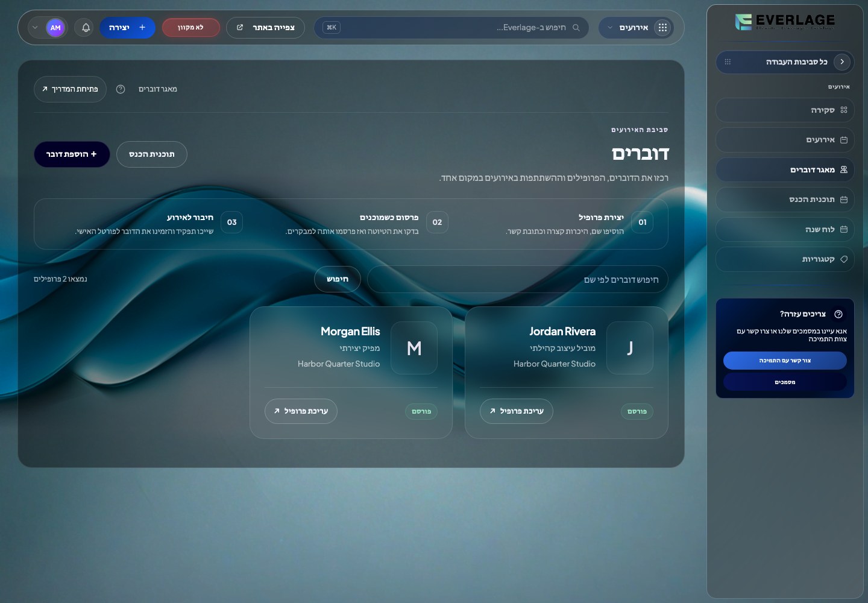Click the question mark help icon in header
868x603 pixels.
pyautogui.click(x=121, y=89)
